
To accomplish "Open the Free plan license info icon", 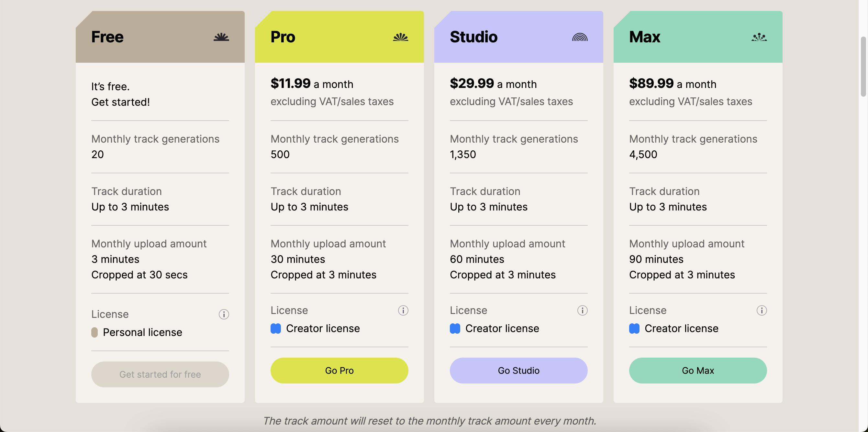I will 224,314.
